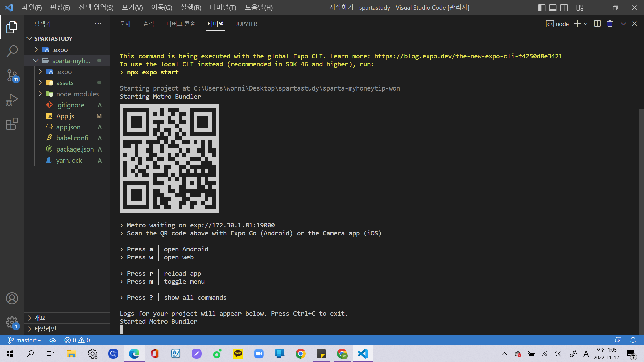
Task: Switch to the 문제 panel tab
Action: (x=125, y=24)
